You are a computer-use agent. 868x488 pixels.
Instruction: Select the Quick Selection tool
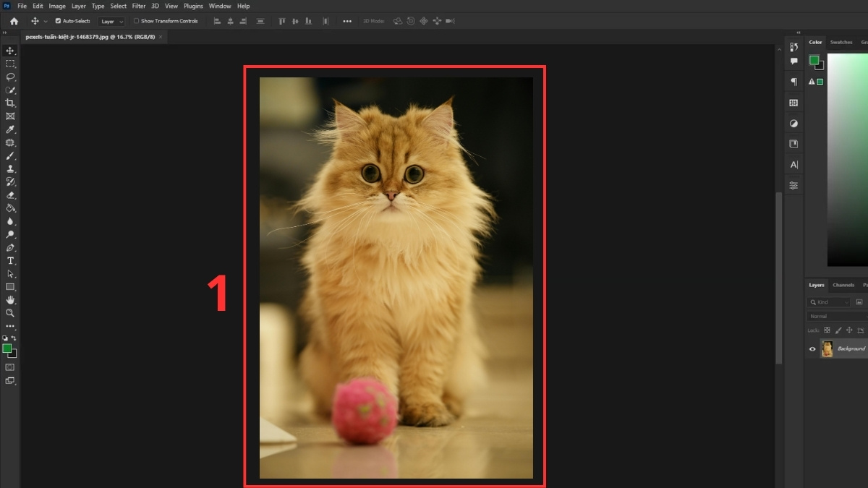coord(10,90)
